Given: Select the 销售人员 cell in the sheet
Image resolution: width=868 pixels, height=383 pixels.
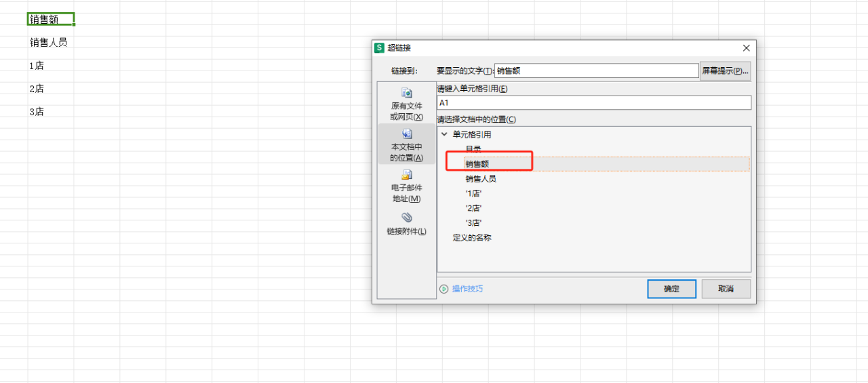Looking at the screenshot, I should (x=51, y=43).
